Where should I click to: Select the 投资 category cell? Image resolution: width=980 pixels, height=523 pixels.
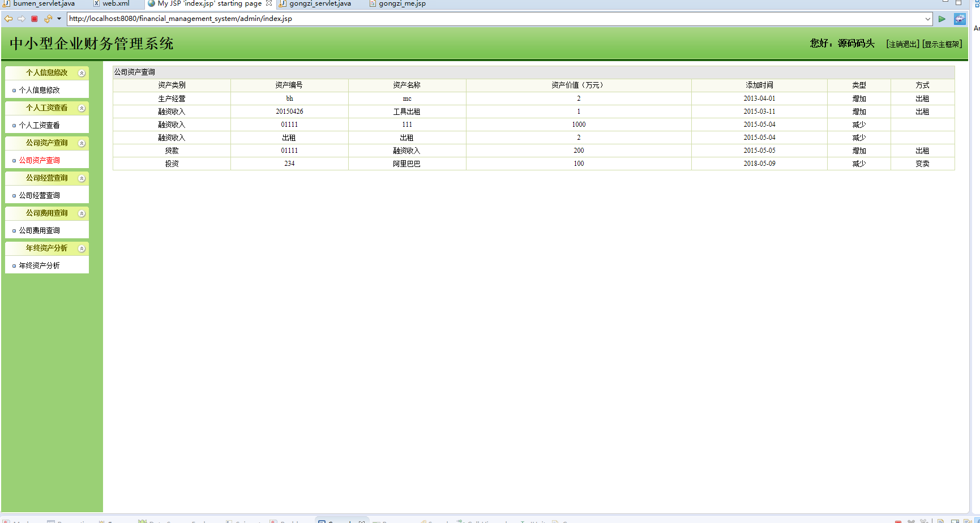click(x=172, y=164)
